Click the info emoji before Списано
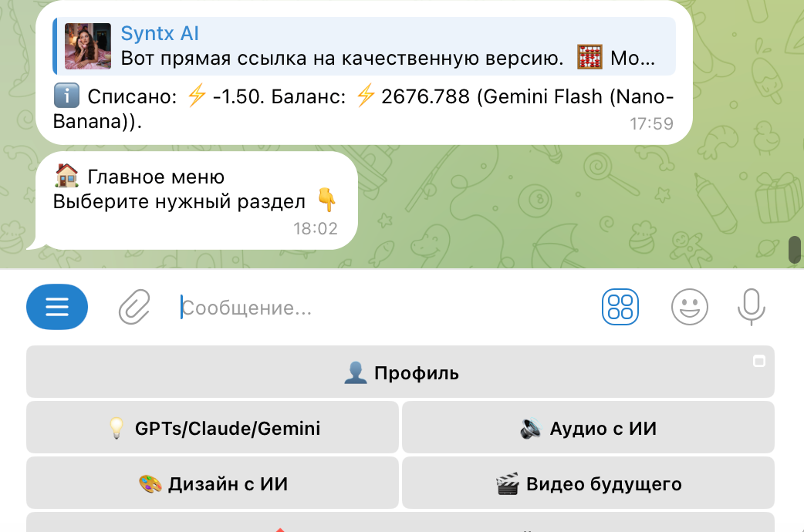This screenshot has height=532, width=804. coord(67,97)
